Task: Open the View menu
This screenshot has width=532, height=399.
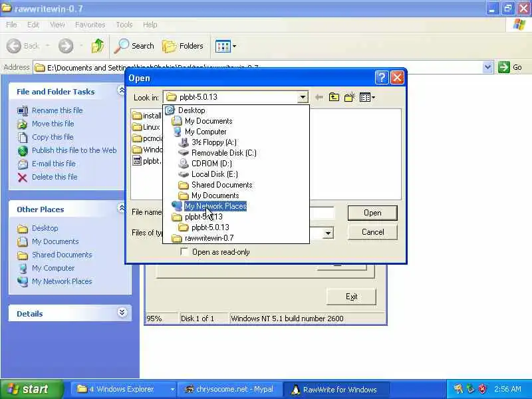Action: click(57, 25)
